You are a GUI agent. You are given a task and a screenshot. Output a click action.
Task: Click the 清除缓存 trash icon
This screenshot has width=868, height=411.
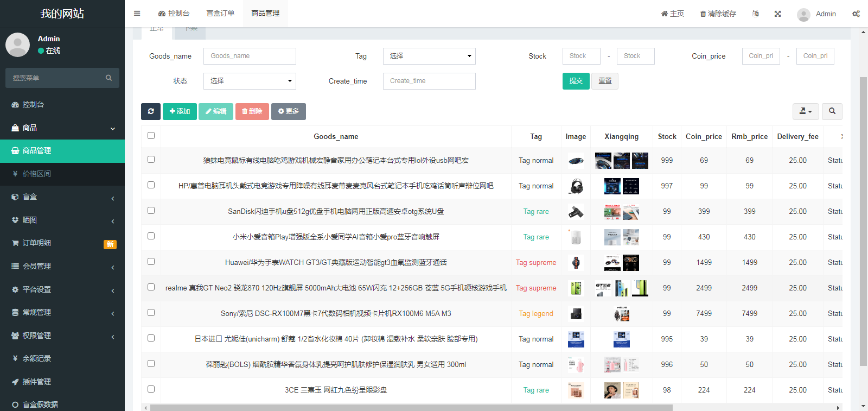(718, 14)
